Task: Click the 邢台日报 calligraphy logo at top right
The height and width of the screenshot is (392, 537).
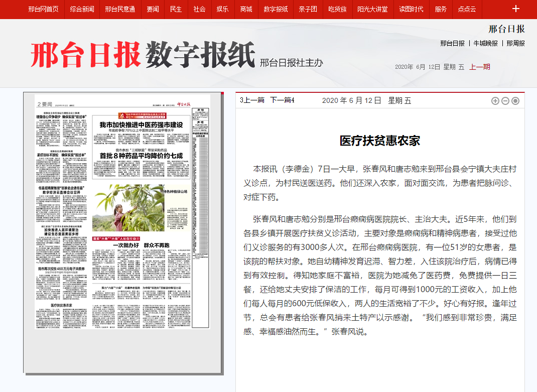Action: pyautogui.click(x=506, y=29)
